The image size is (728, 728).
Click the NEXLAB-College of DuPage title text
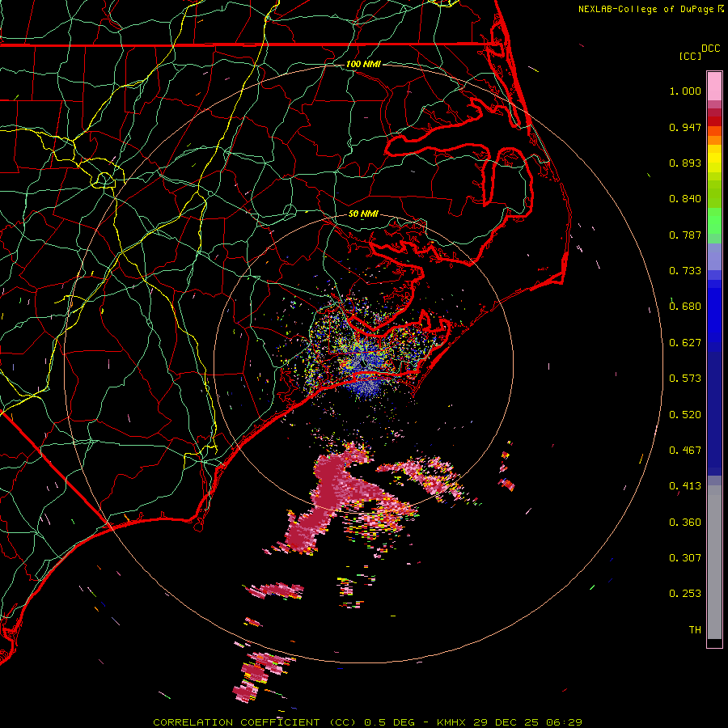pos(645,9)
